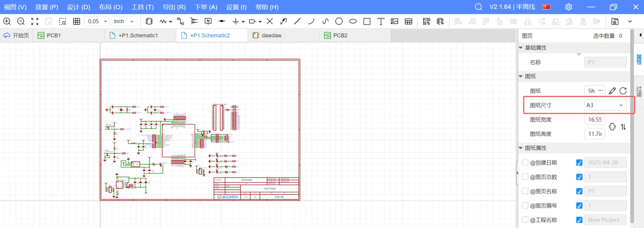Collapse the 基础属性 section

(521, 48)
